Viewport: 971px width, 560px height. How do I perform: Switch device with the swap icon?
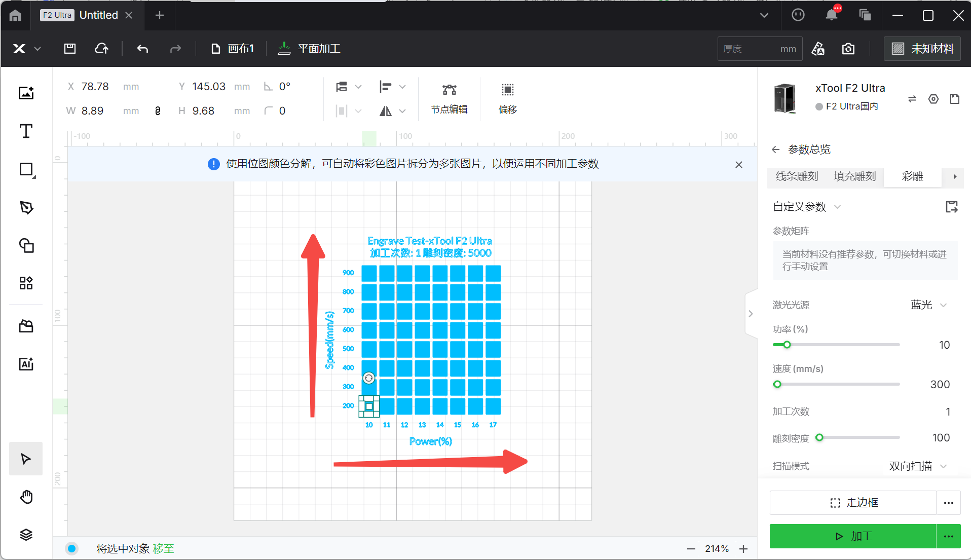pos(912,99)
